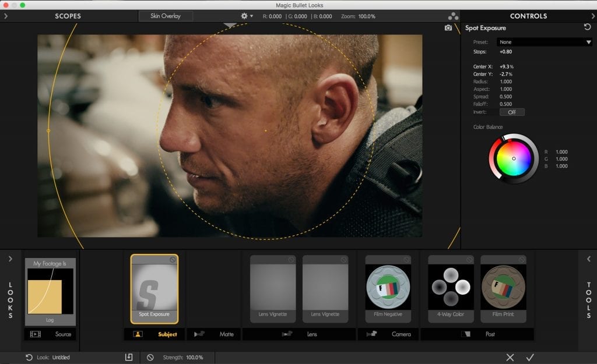Click the Skin Overlay button
597x364 pixels.
pyautogui.click(x=166, y=16)
